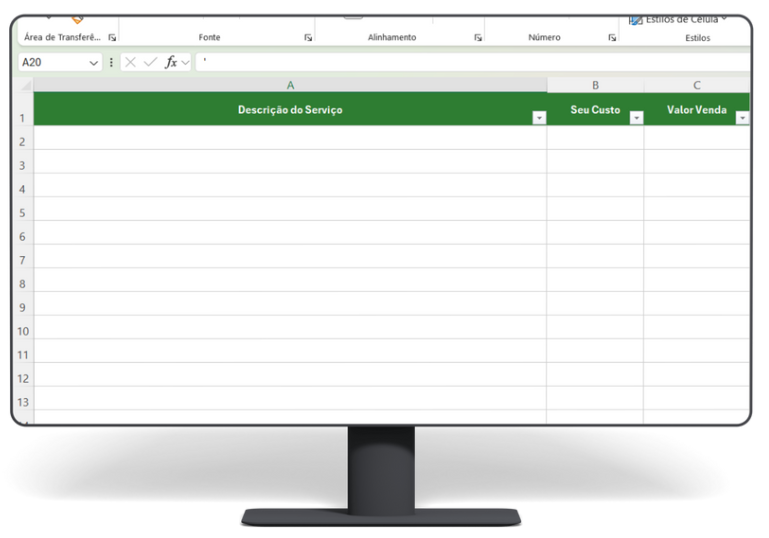
Task: Select column A header
Action: tap(290, 85)
